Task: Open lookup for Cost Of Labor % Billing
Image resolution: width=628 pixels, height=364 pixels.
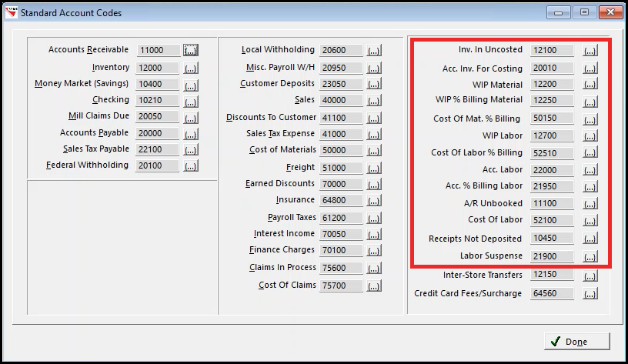Action: (x=590, y=152)
